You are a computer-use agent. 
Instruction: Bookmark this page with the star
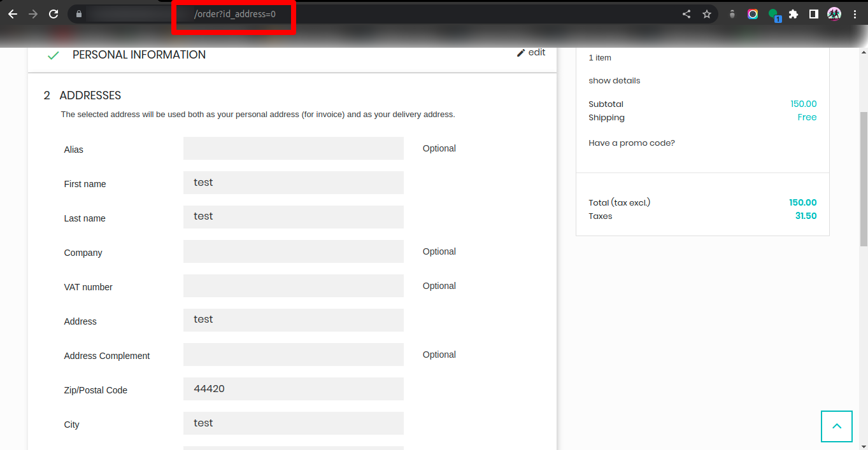(707, 14)
